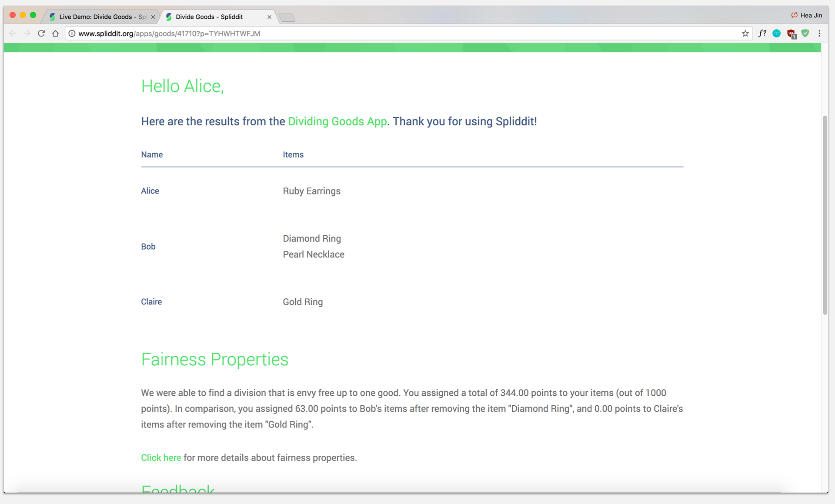This screenshot has width=835, height=504.
Task: Reload the Spliddit page
Action: (x=41, y=33)
